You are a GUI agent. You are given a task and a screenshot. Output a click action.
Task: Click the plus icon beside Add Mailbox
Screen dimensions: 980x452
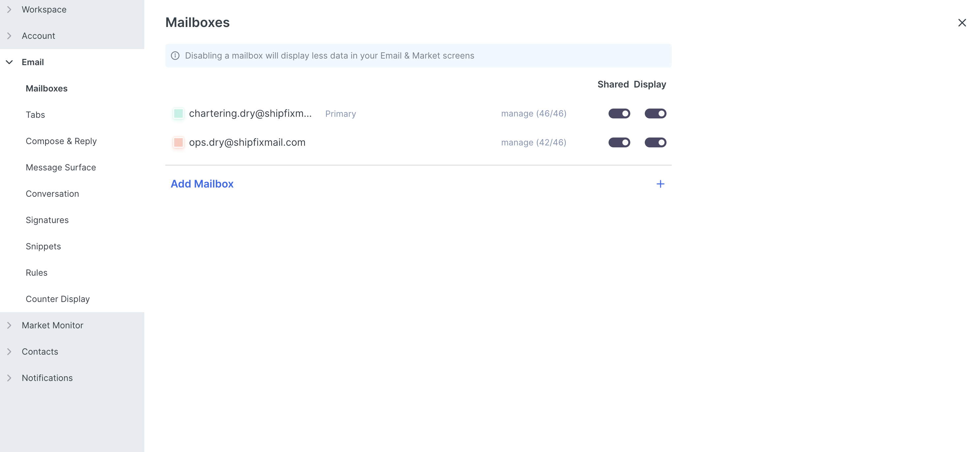660,184
